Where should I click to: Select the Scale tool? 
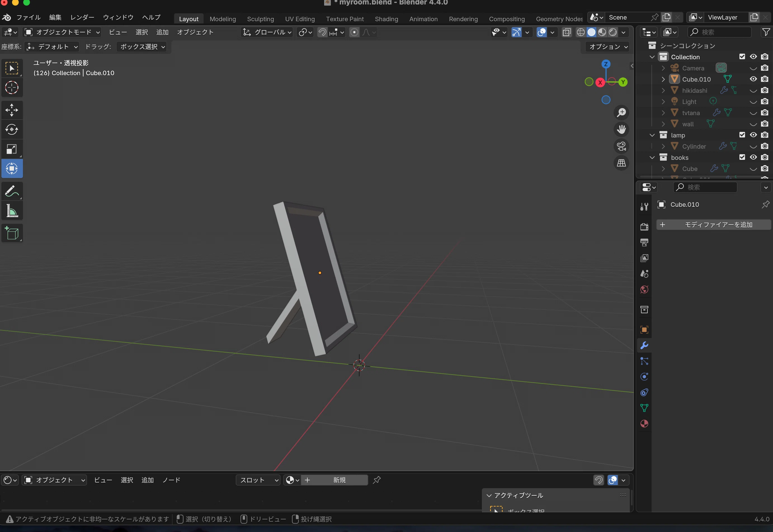click(x=12, y=149)
